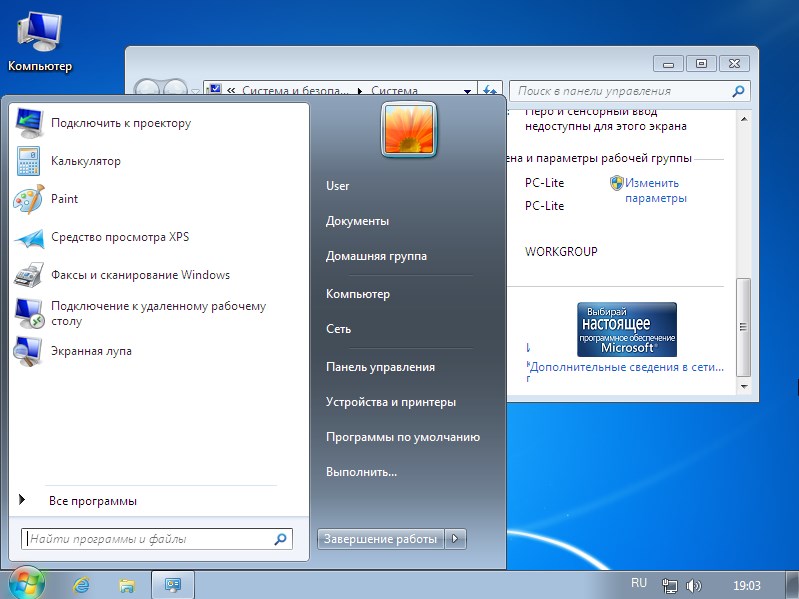
Task: Open Компьютер from Start menu right pane
Action: pyautogui.click(x=358, y=294)
